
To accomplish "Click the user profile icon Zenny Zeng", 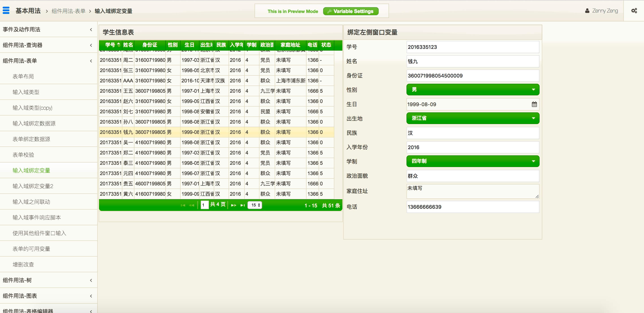I will click(x=587, y=11).
